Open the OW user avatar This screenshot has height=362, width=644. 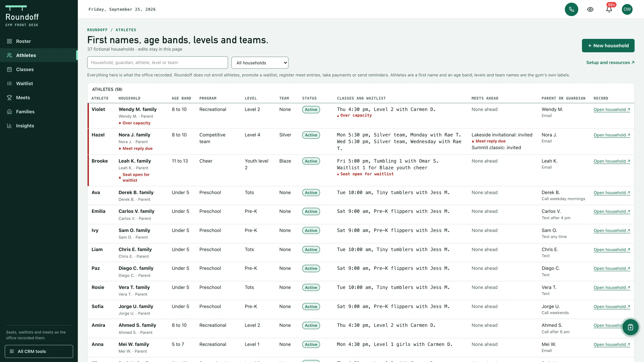(x=627, y=9)
